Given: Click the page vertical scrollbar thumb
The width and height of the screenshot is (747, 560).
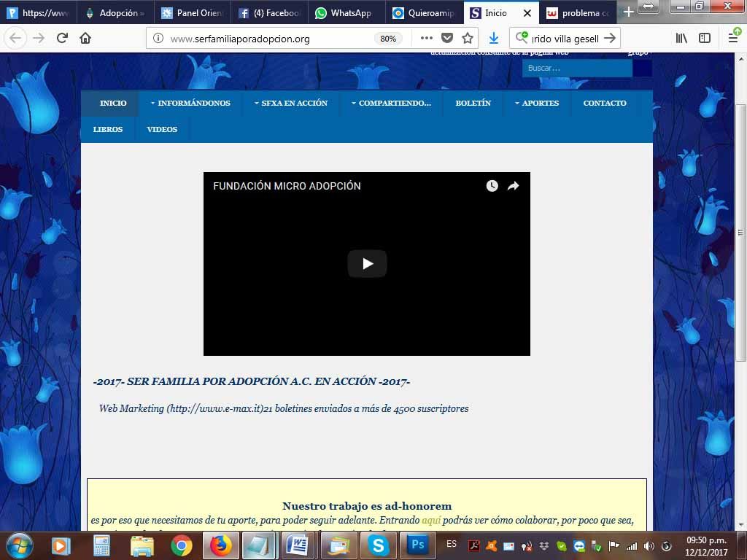Looking at the screenshot, I should pos(740,232).
